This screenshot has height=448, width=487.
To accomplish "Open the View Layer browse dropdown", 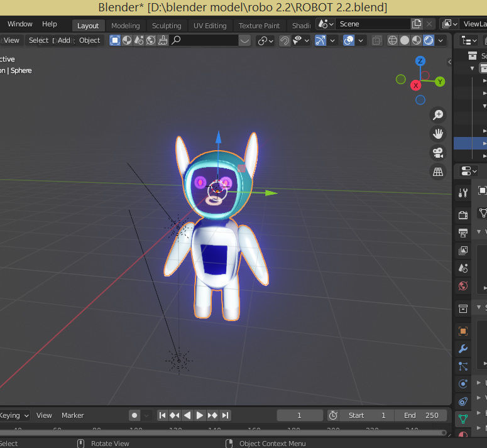I will 449,24.
